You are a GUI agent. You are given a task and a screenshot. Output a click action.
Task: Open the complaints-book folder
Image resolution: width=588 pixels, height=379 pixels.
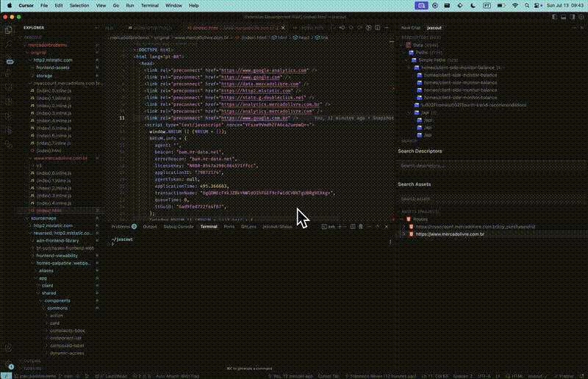pos(67,331)
